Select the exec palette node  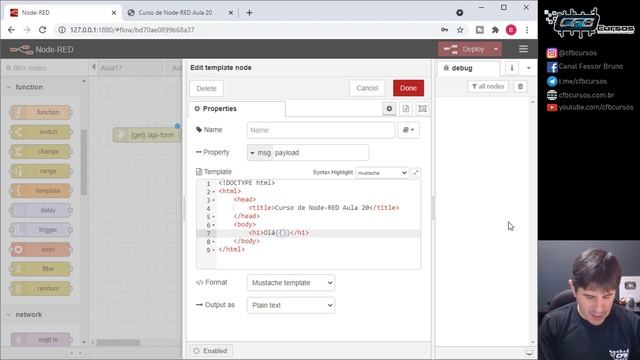[x=41, y=249]
